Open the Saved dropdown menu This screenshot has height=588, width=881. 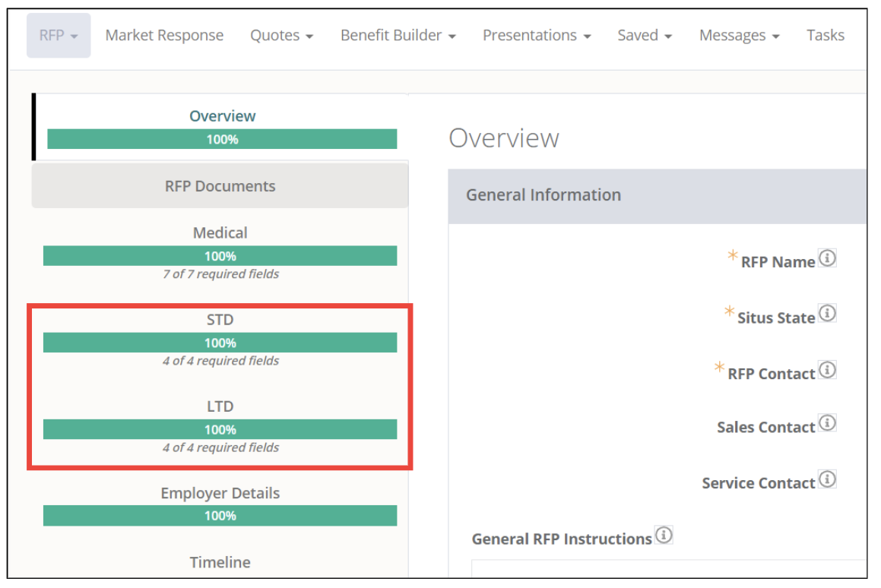coord(645,36)
